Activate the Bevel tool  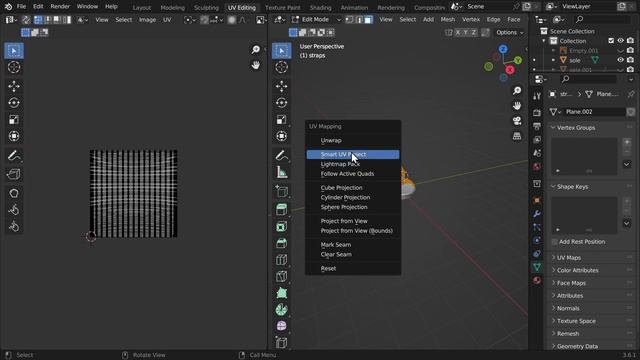(x=282, y=243)
